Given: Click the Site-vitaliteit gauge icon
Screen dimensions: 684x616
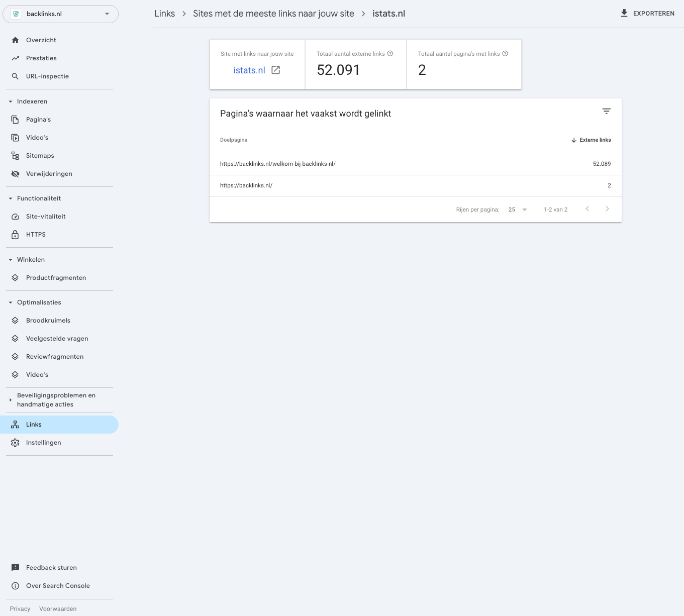Looking at the screenshot, I should coord(16,216).
